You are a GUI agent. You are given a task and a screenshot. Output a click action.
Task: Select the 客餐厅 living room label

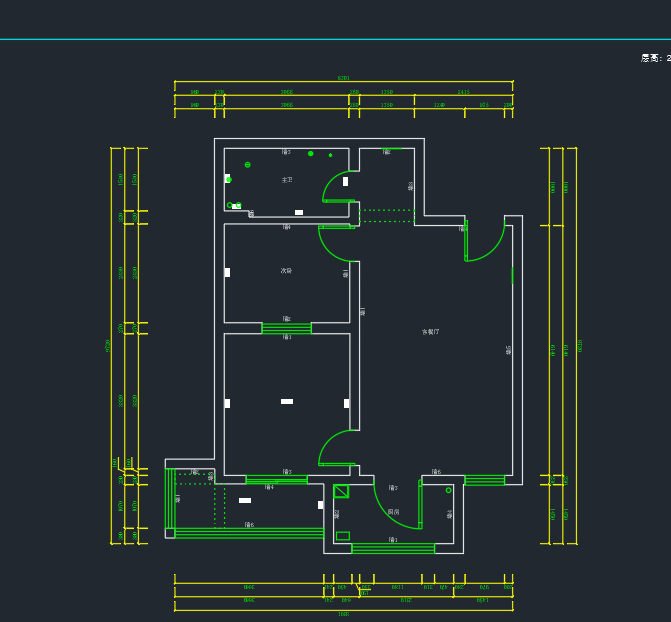[x=430, y=332]
